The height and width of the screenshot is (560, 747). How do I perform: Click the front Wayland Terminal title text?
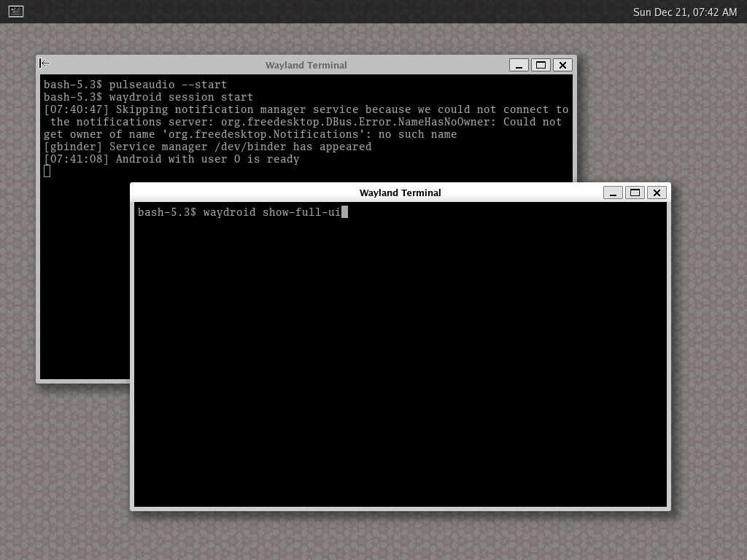(x=400, y=192)
